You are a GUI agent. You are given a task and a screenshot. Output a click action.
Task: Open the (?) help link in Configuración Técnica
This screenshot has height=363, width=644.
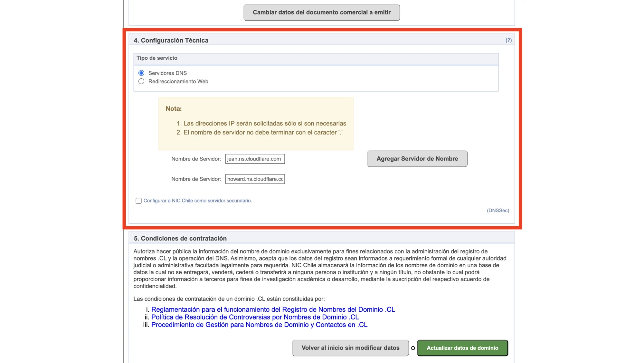pyautogui.click(x=508, y=40)
